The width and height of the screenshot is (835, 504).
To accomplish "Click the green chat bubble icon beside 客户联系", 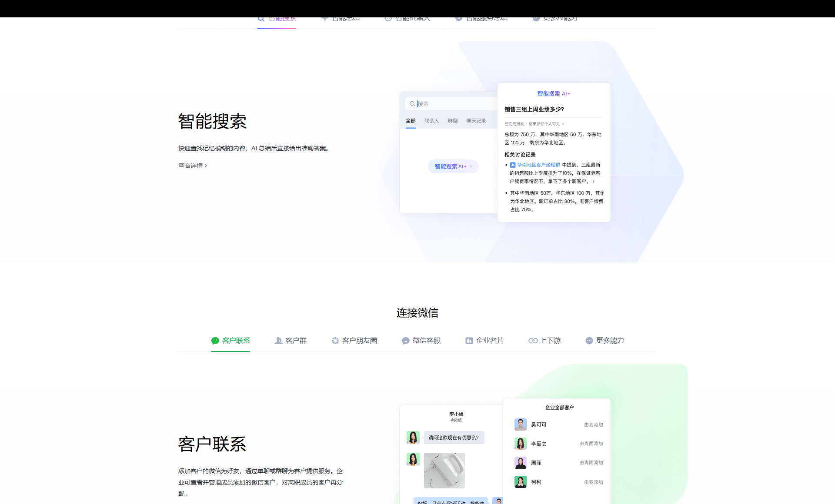I will [215, 341].
